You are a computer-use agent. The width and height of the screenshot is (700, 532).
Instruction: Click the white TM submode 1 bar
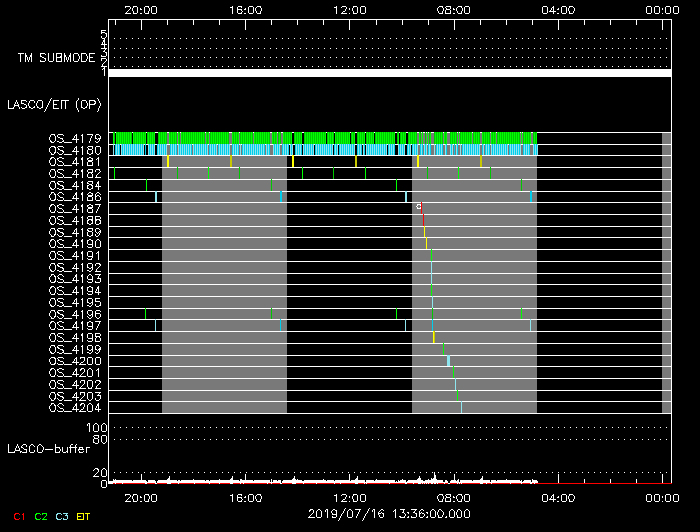coord(389,73)
